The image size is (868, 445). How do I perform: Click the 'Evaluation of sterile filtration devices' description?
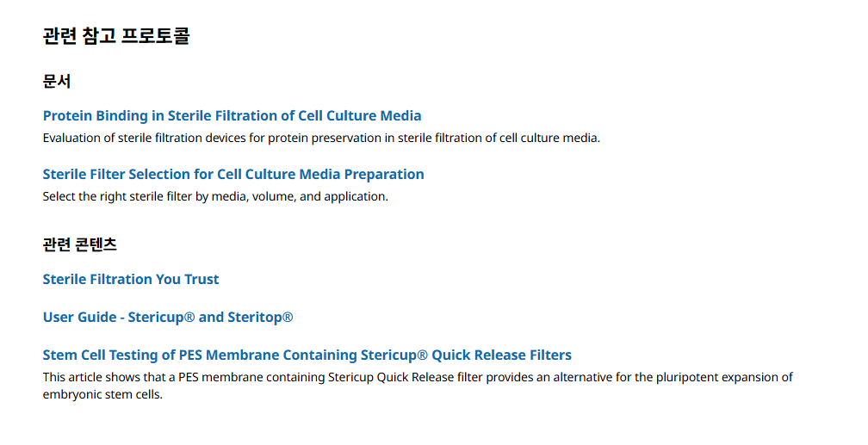(x=321, y=138)
